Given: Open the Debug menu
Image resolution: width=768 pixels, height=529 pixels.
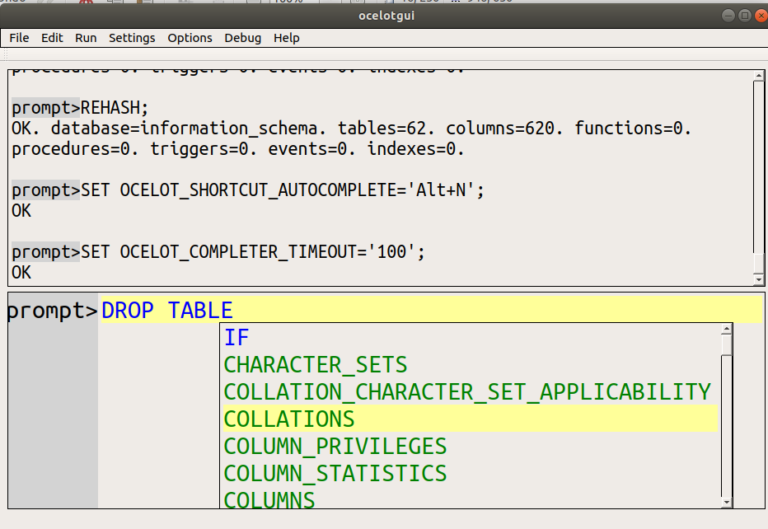Looking at the screenshot, I should click(243, 38).
